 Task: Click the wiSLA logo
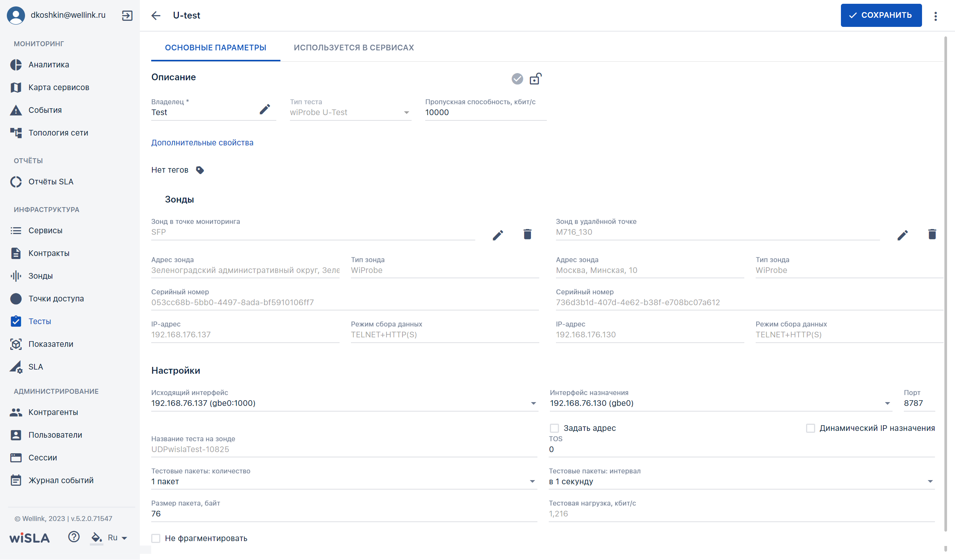pyautogui.click(x=30, y=538)
